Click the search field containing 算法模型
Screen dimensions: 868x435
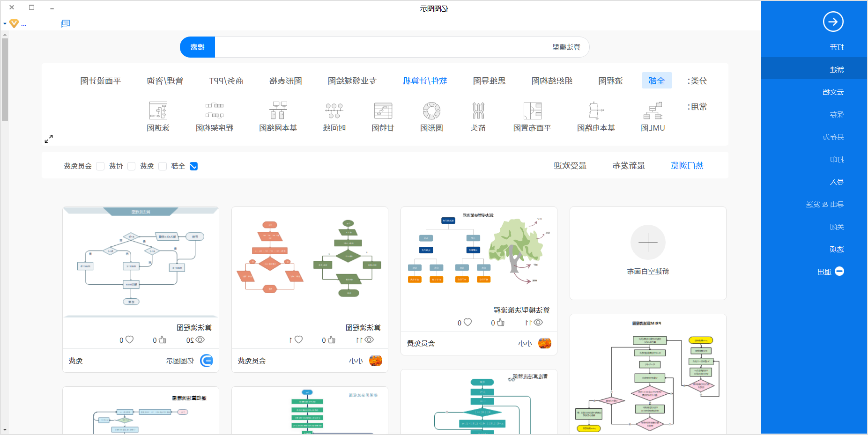point(402,47)
